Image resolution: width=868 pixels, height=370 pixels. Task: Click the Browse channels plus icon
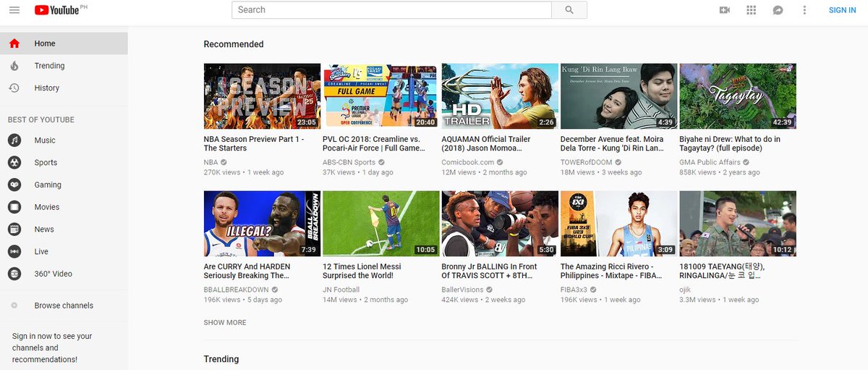(x=14, y=306)
